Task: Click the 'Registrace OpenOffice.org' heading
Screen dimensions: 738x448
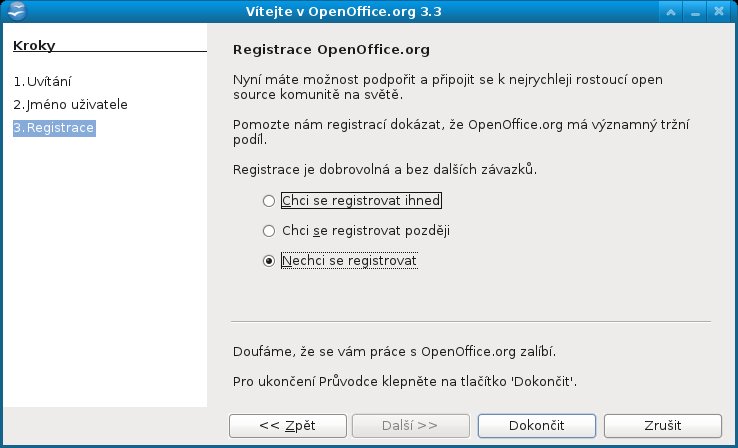Action: (331, 50)
